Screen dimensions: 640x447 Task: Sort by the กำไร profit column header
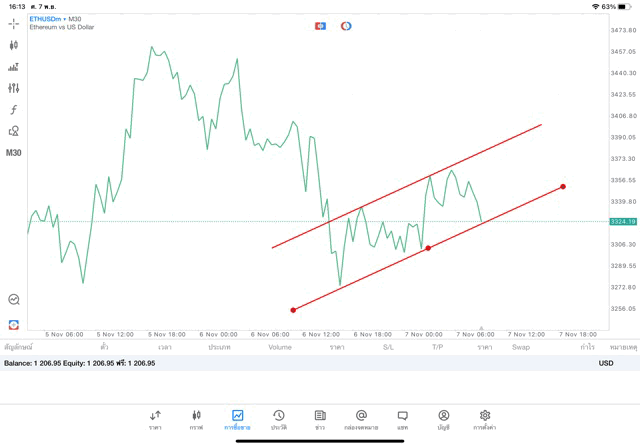coord(587,347)
